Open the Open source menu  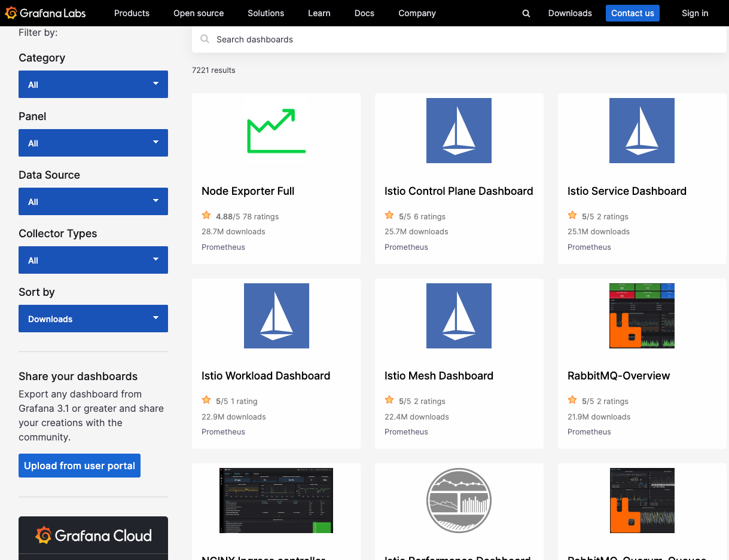pos(199,13)
